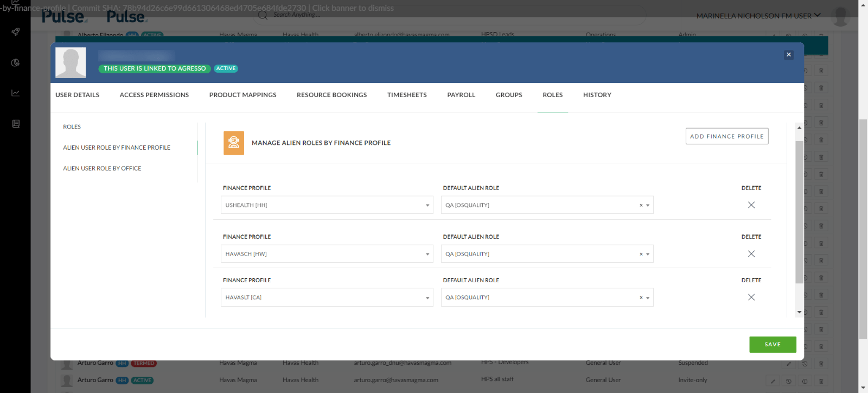This screenshot has width=868, height=393.
Task: Go to the Timesheets tab
Action: pos(407,95)
